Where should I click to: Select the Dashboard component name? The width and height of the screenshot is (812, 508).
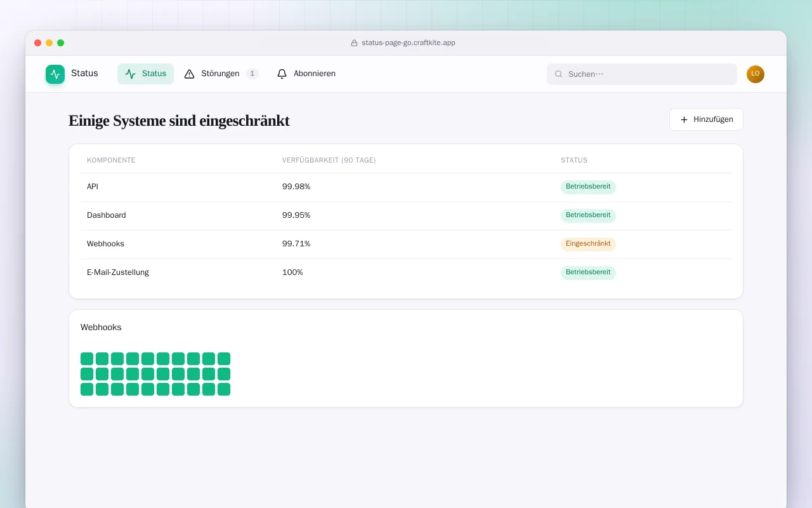click(x=107, y=215)
